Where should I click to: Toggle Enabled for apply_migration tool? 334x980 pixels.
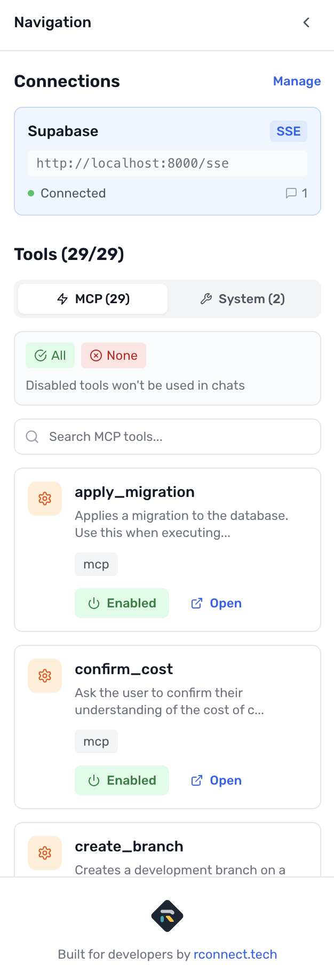[122, 603]
